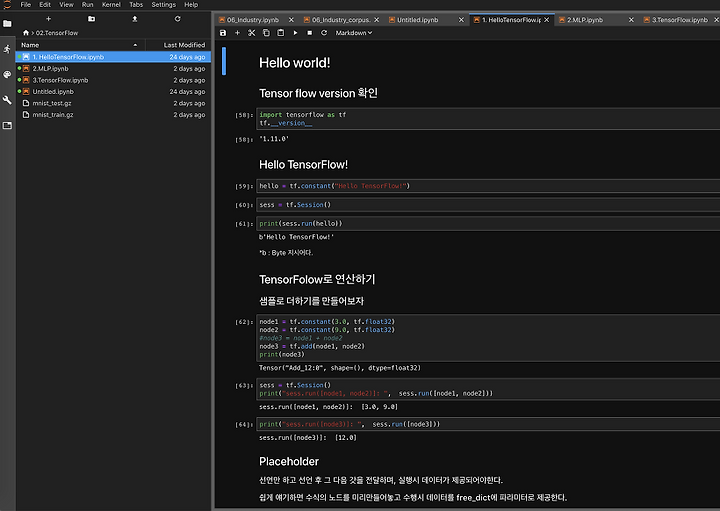The height and width of the screenshot is (511, 720).
Task: Close the 2.MLP.ipynb tab
Action: (x=631, y=20)
